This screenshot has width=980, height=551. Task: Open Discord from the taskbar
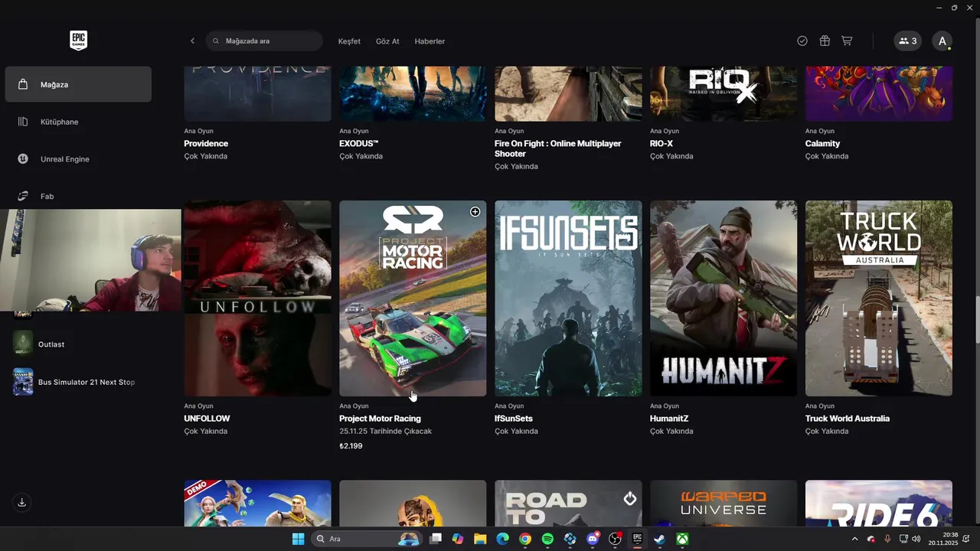593,539
